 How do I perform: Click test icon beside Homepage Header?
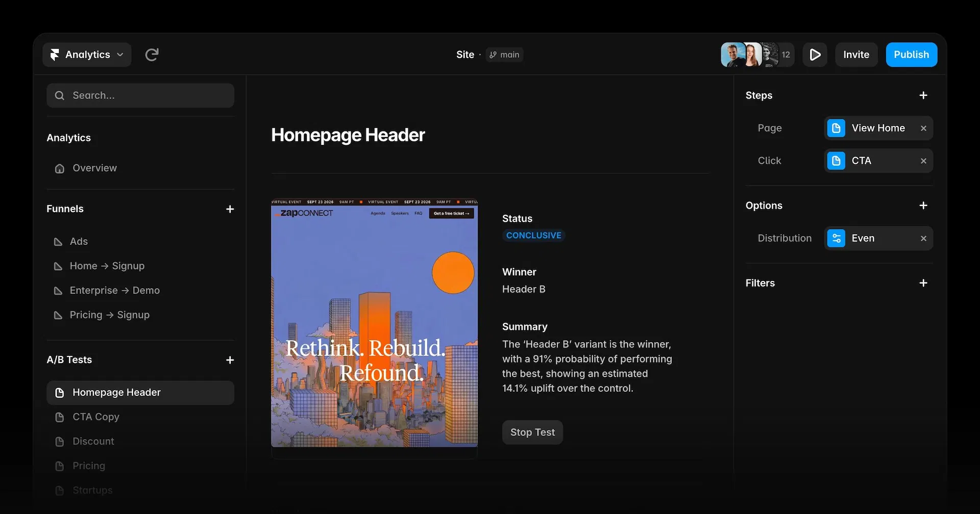pyautogui.click(x=60, y=393)
